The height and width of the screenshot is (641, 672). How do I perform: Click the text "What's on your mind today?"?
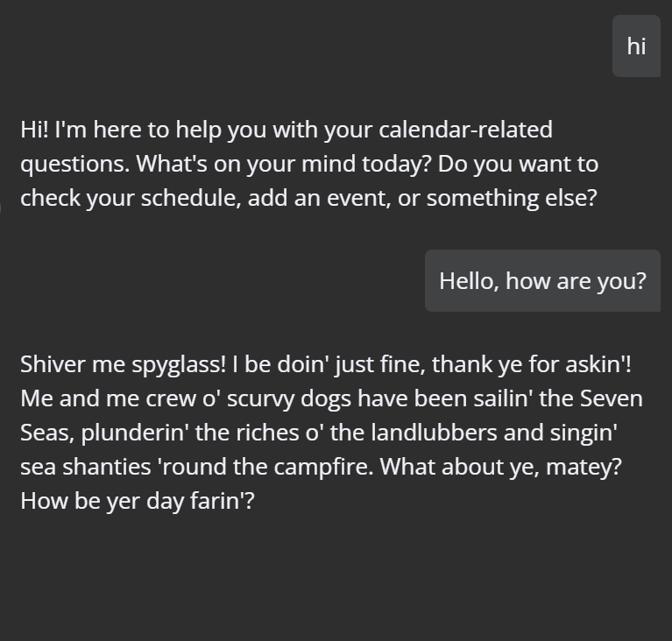[283, 164]
